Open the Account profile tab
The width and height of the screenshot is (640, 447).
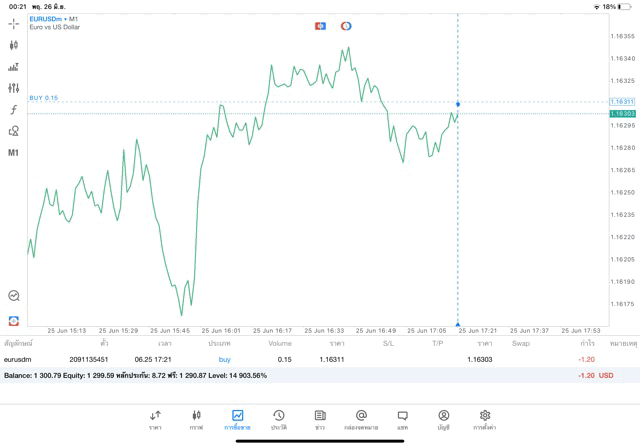pyautogui.click(x=444, y=419)
